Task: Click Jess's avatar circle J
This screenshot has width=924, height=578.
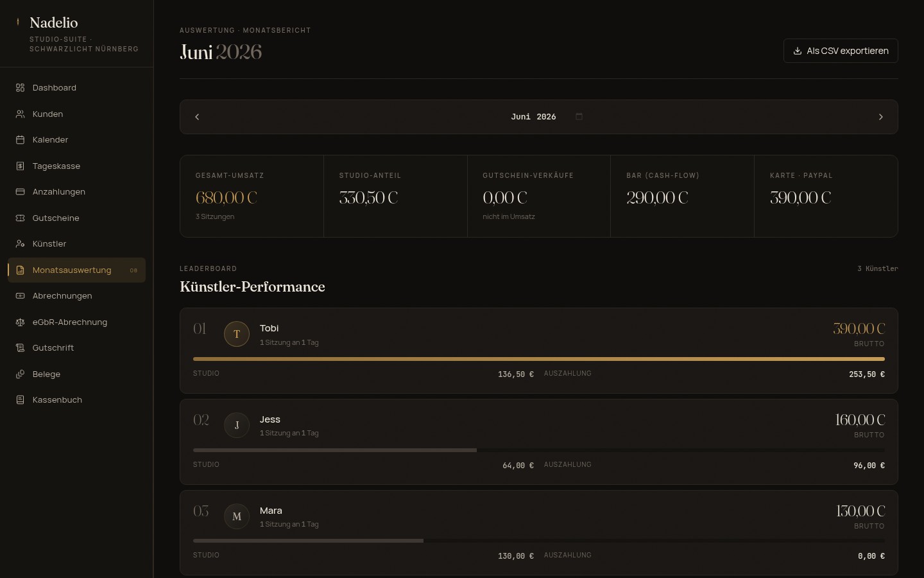Action: (x=237, y=425)
